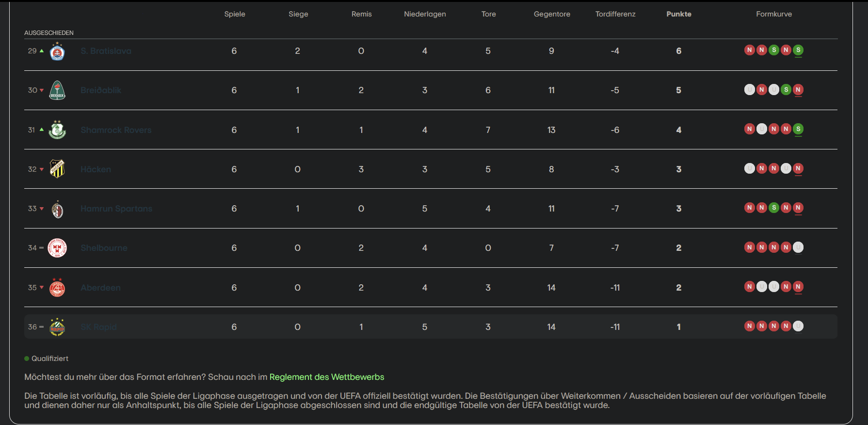Click Shelbourne's latest draw form badge
The image size is (868, 425).
point(798,247)
